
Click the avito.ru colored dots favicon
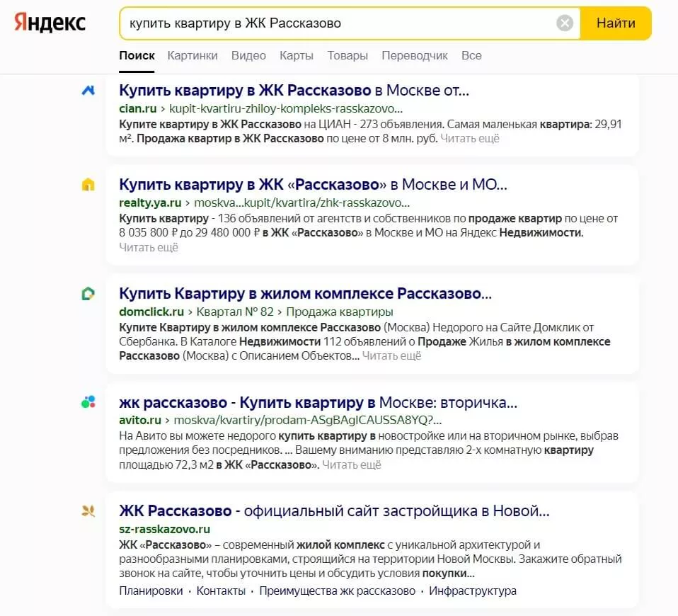[88, 402]
